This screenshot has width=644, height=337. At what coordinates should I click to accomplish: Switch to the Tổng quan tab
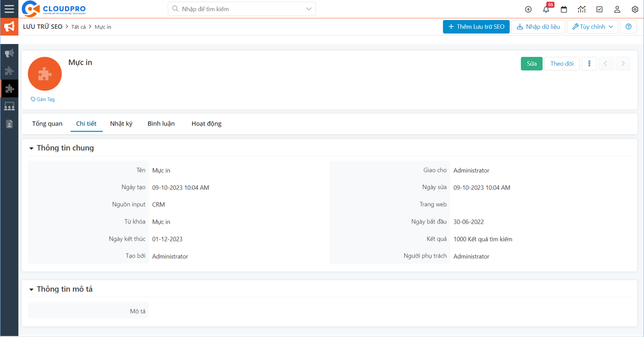(47, 124)
